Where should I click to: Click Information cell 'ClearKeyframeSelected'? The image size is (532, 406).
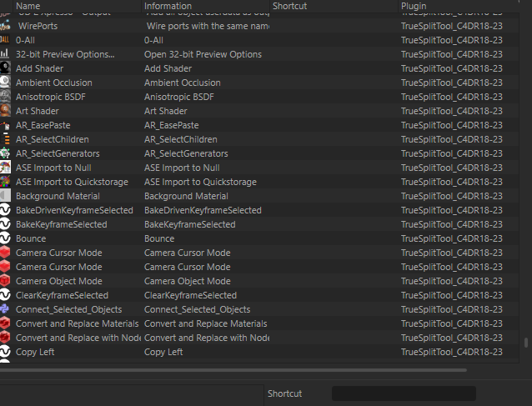pyautogui.click(x=190, y=295)
